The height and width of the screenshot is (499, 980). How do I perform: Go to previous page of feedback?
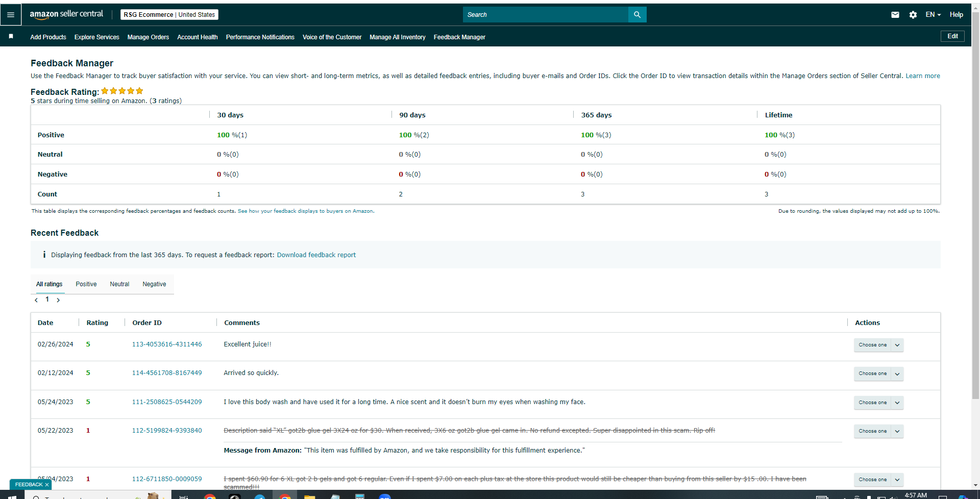coord(36,300)
